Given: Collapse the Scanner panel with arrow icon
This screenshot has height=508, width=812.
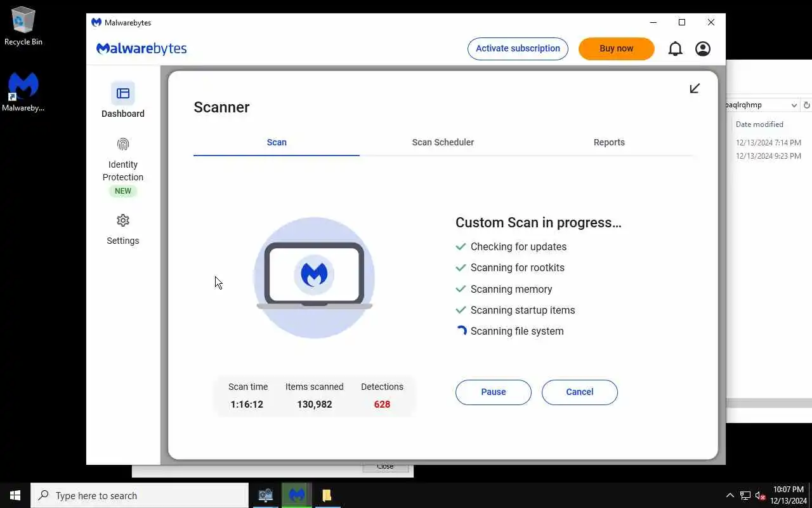Looking at the screenshot, I should [x=695, y=88].
